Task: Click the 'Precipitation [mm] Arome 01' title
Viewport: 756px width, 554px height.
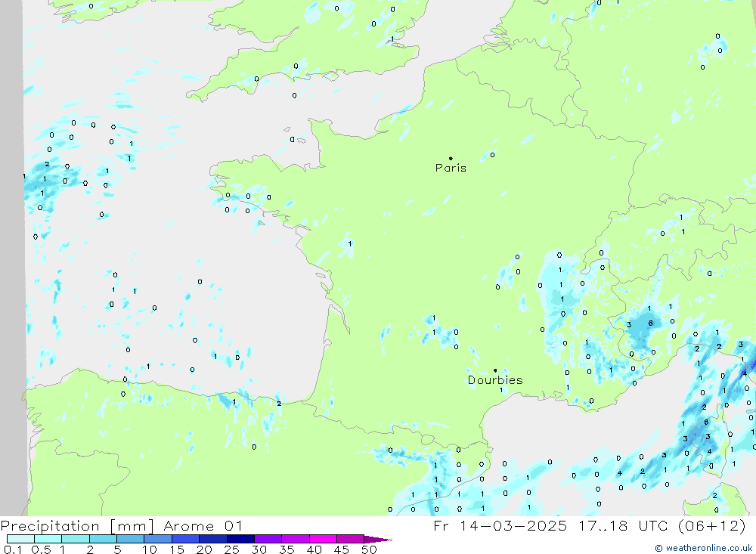Action: [x=122, y=525]
